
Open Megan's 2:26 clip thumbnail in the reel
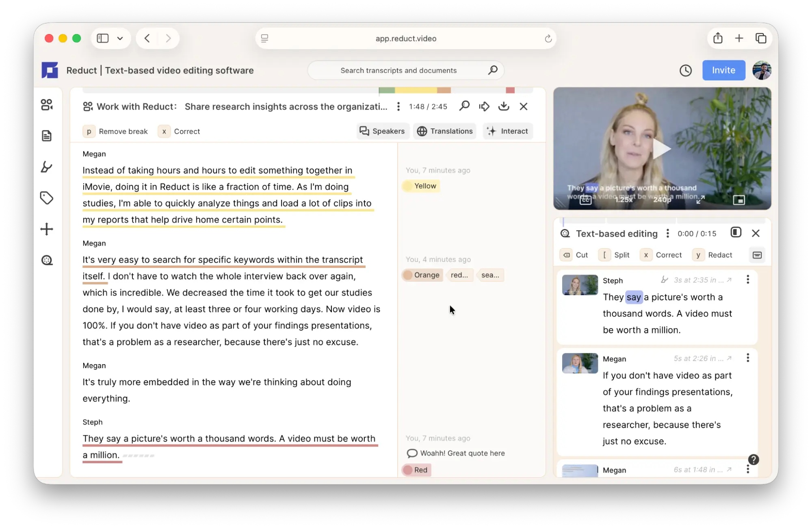click(580, 363)
